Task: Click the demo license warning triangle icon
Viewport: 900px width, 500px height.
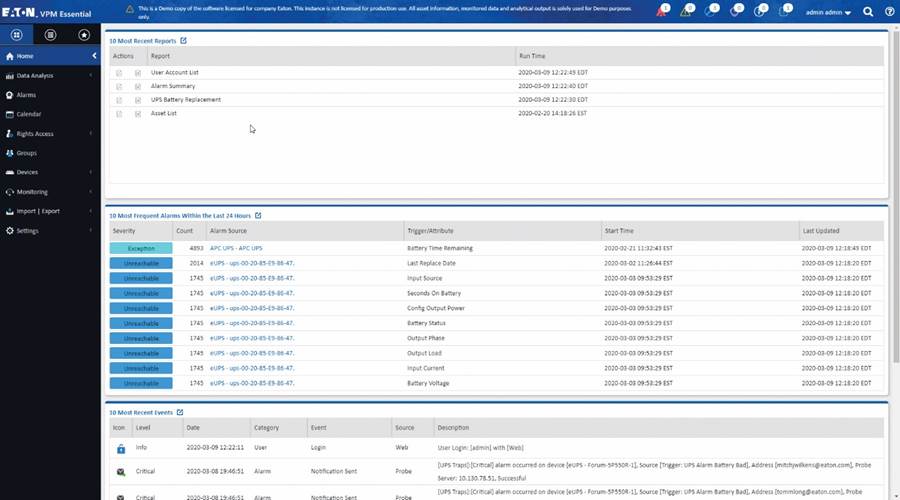Action: [x=130, y=9]
